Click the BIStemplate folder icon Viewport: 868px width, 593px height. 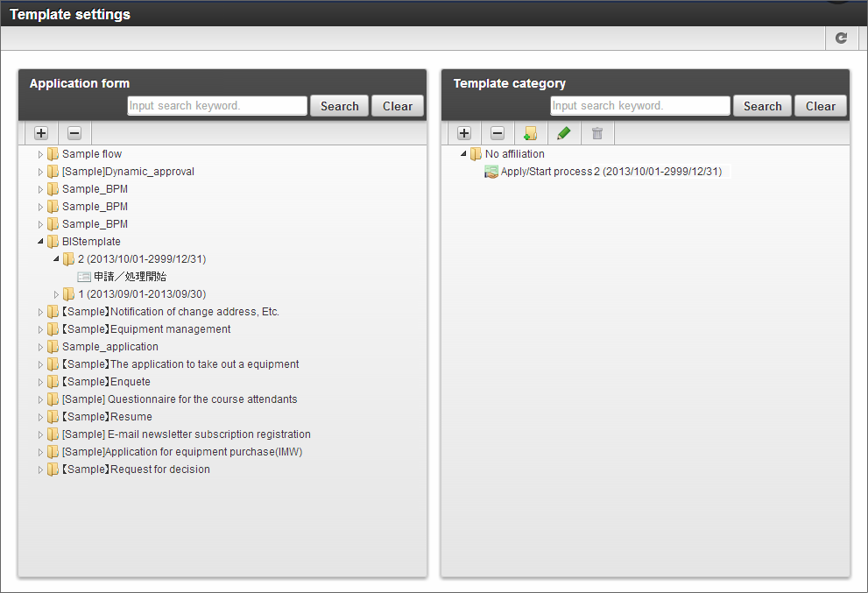pos(53,242)
